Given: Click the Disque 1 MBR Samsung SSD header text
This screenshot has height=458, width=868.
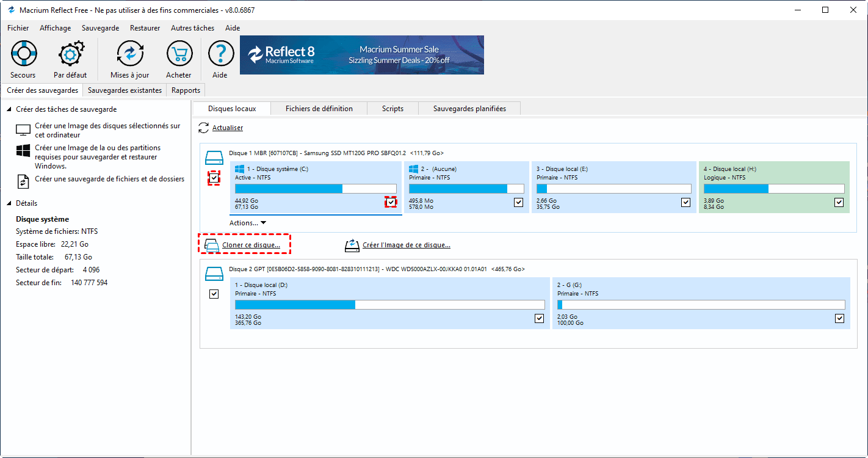Looking at the screenshot, I should pyautogui.click(x=336, y=153).
